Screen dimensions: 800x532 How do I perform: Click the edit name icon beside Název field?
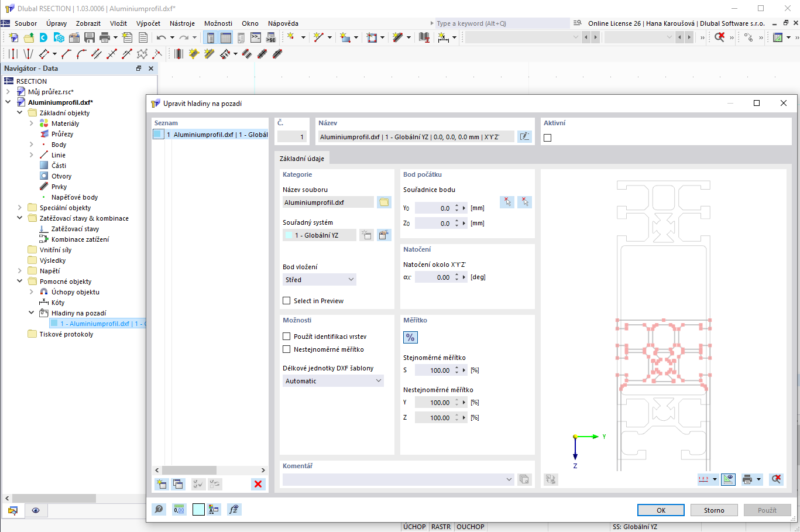pos(525,136)
